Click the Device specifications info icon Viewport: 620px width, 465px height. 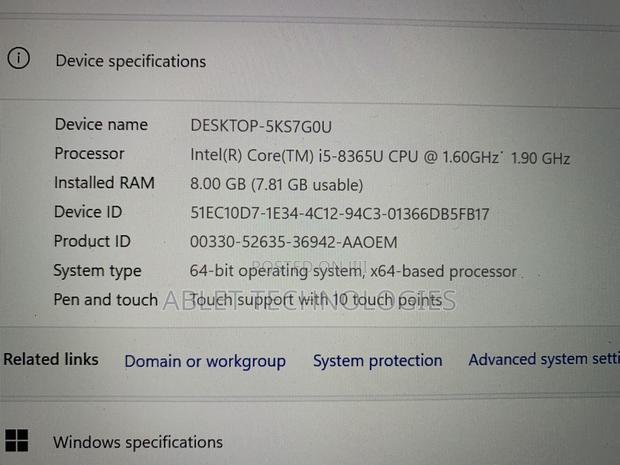pos(19,59)
